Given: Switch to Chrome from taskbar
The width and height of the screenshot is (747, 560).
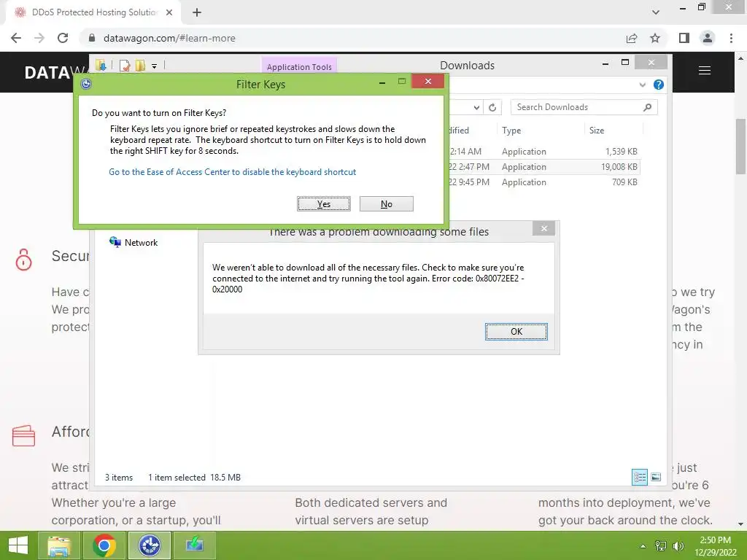Looking at the screenshot, I should 104,545.
